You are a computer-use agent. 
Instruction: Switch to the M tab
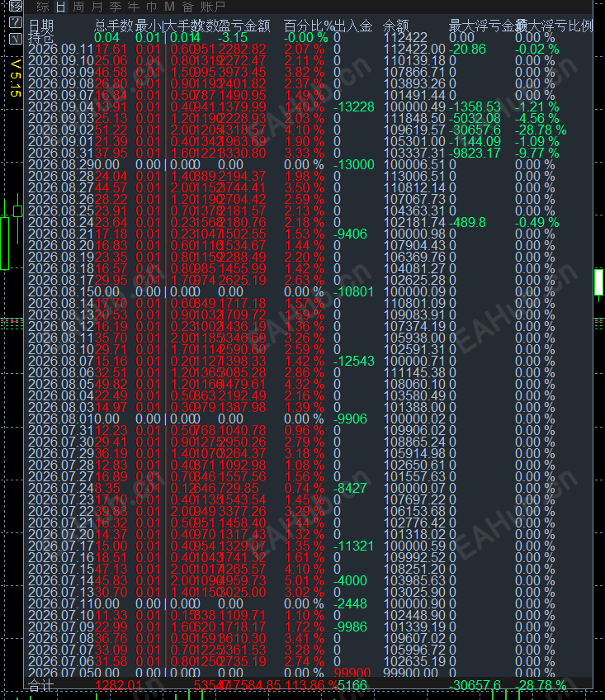169,7
